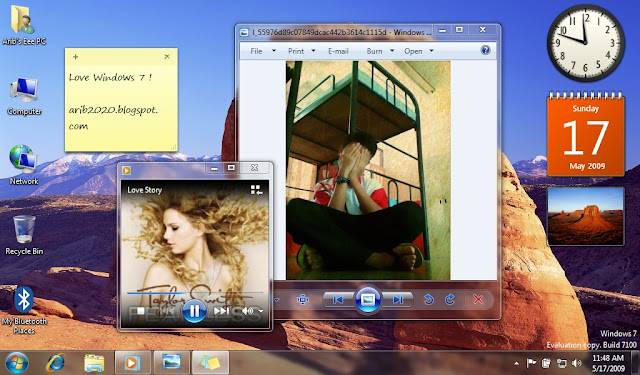Screen dimensions: 640x375
Task: Expand the Print dropdown arrow
Action: click(313, 51)
